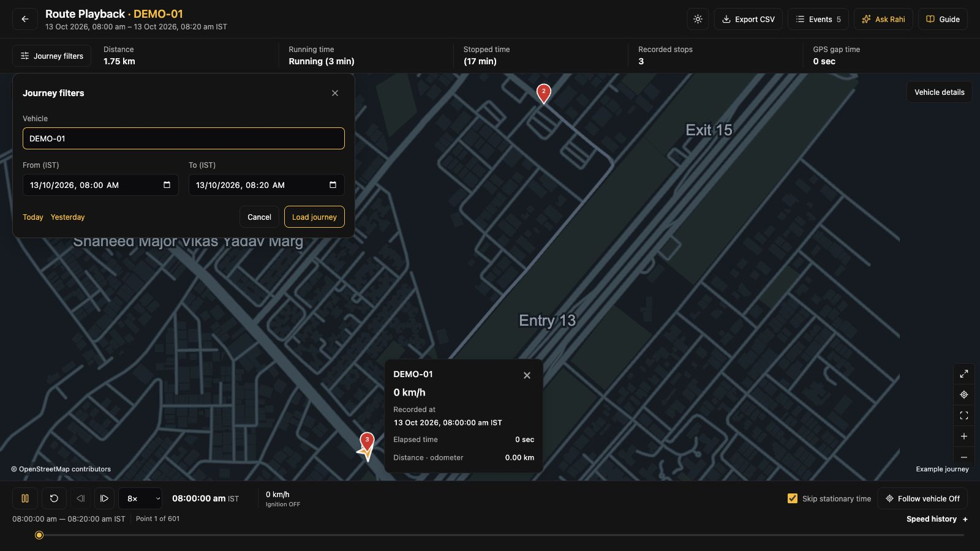Click the Stopped time (17 min) value
The width and height of the screenshot is (980, 551).
[x=480, y=61]
